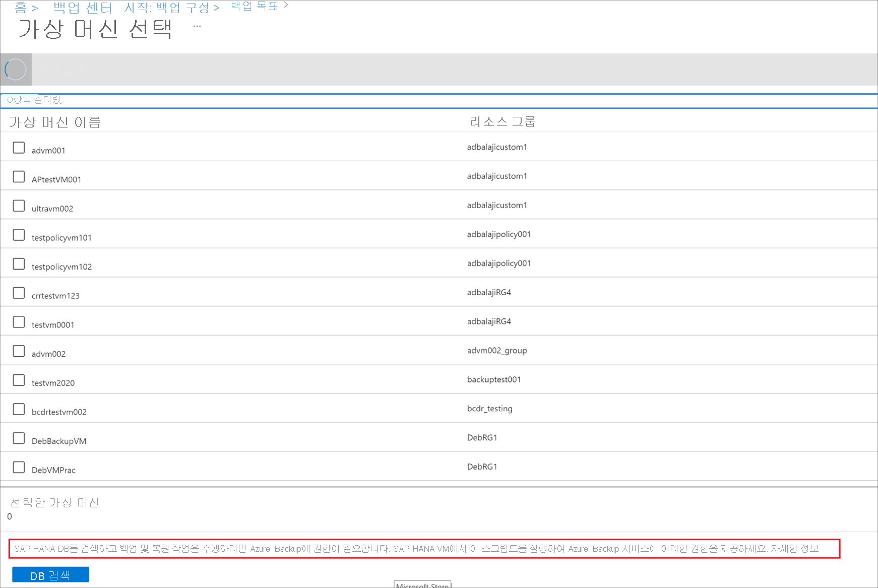
Task: Check the testvm2020 checkbox
Action: click(19, 380)
